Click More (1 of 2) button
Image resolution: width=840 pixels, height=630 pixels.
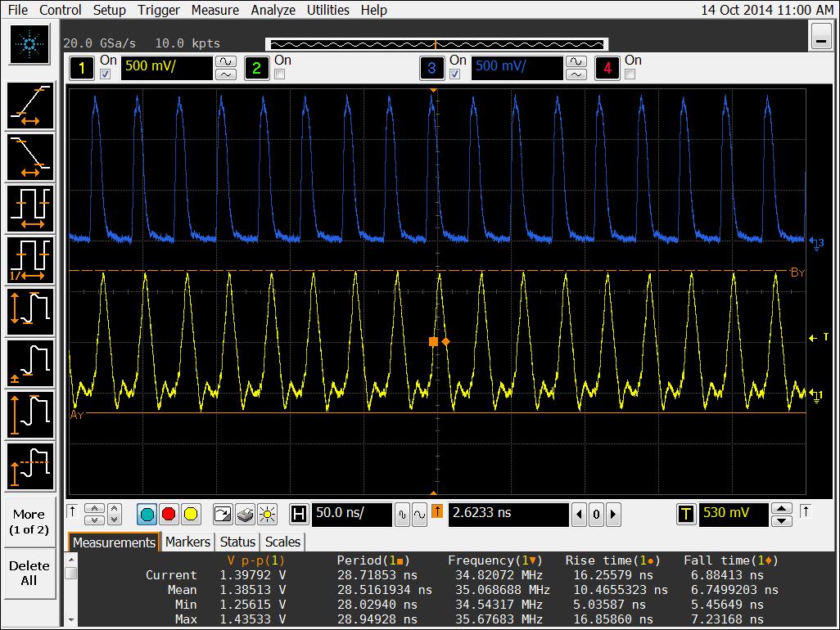point(29,520)
